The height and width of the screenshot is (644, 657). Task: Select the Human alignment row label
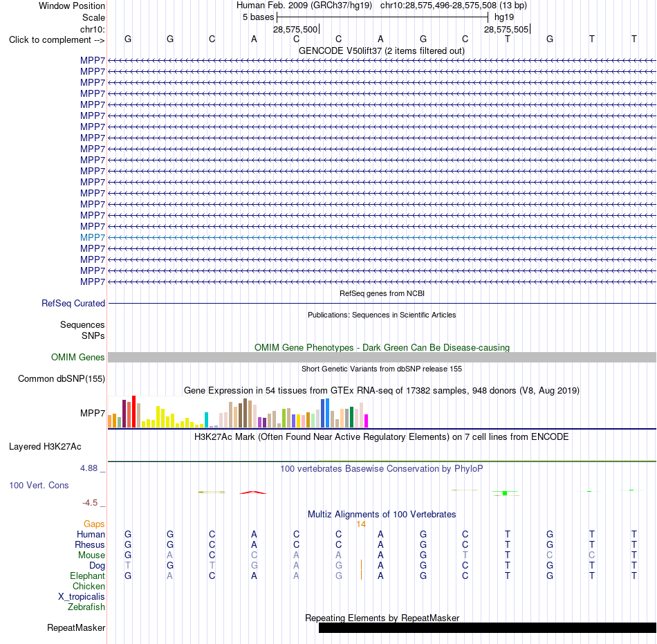[x=91, y=534]
